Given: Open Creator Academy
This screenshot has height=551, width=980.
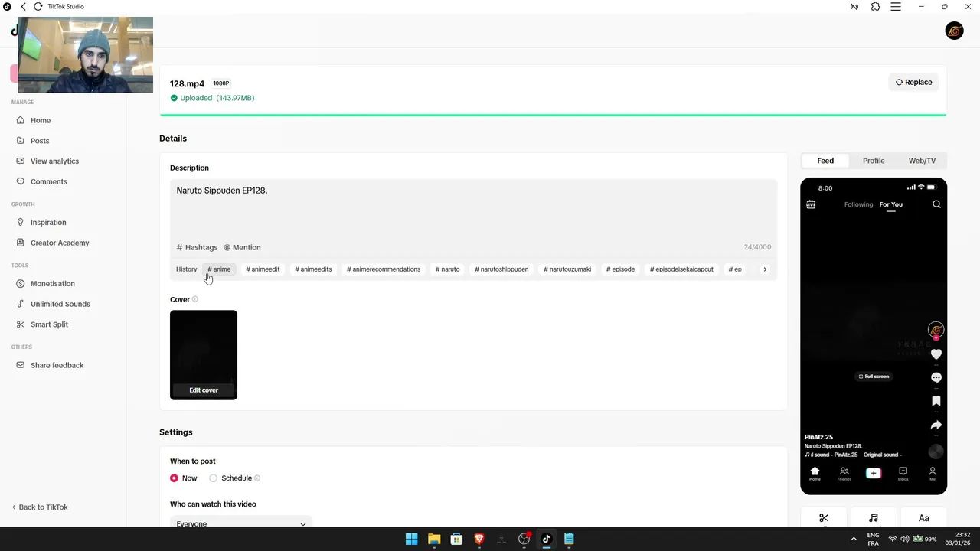Looking at the screenshot, I should pos(60,243).
